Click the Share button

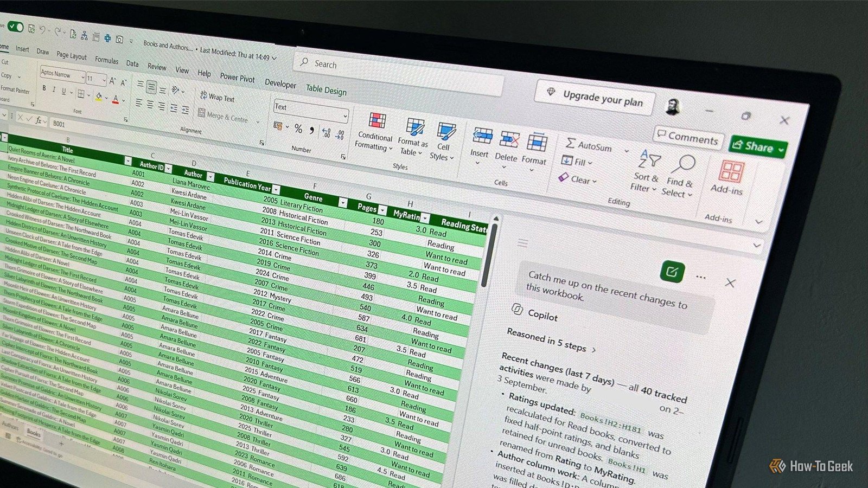[x=758, y=146]
